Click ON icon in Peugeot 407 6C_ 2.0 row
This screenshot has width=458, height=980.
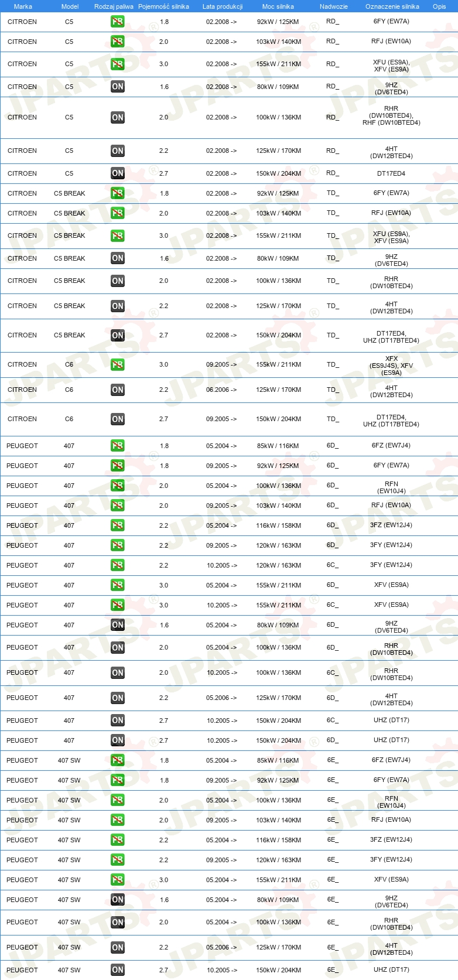pyautogui.click(x=118, y=672)
